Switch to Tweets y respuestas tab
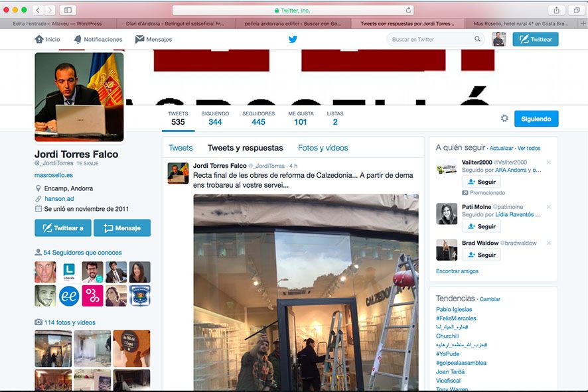Image resolution: width=588 pixels, height=392 pixels. click(x=245, y=148)
